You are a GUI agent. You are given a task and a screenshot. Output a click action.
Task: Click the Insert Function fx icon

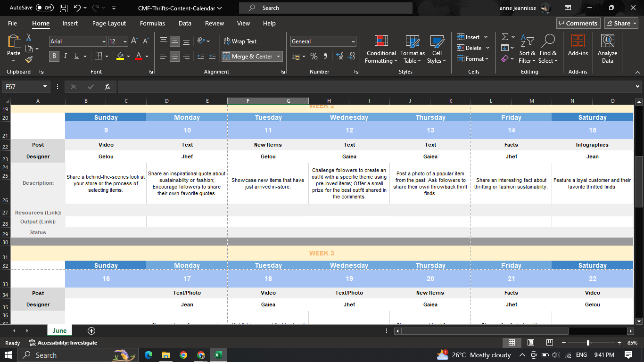pyautogui.click(x=107, y=87)
